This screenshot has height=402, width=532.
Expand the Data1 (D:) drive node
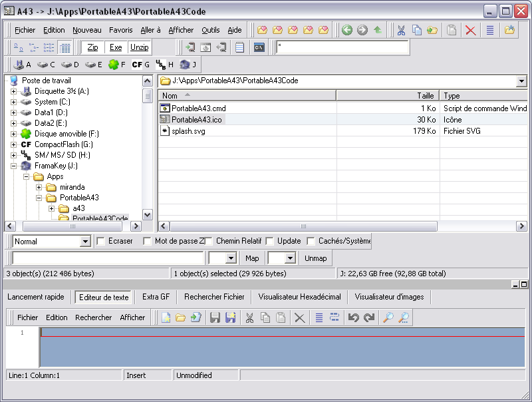(x=13, y=112)
